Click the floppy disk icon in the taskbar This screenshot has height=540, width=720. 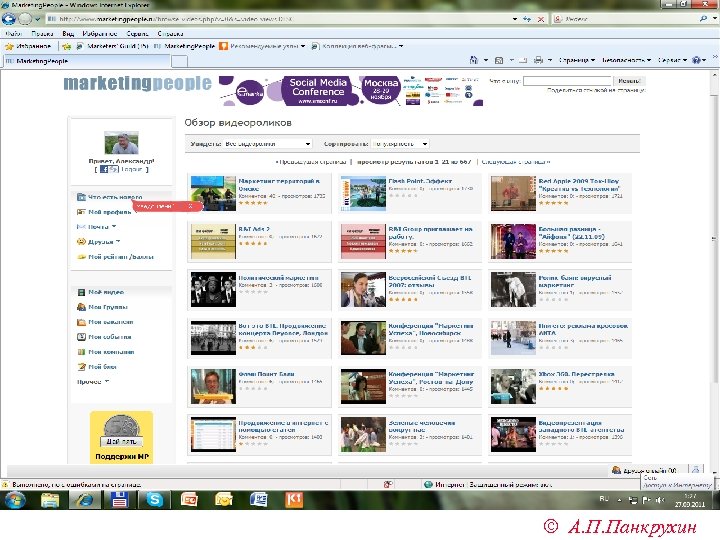[119, 499]
